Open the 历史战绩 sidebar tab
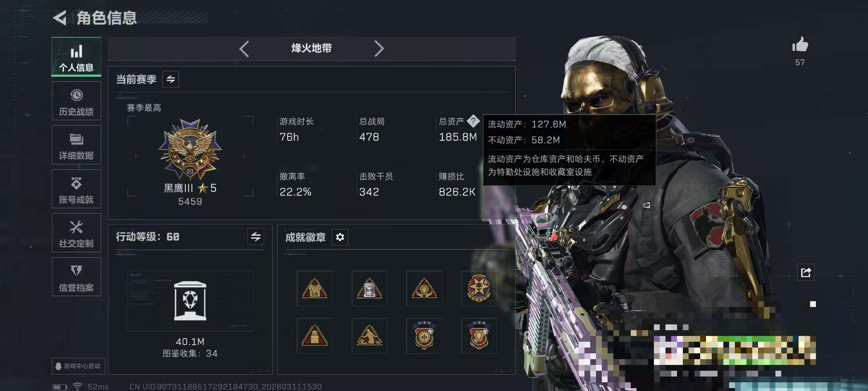This screenshot has width=868, height=391. (76, 101)
